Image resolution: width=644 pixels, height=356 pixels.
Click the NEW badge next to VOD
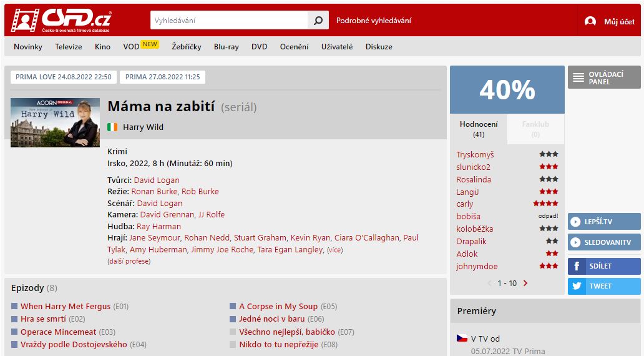(150, 44)
